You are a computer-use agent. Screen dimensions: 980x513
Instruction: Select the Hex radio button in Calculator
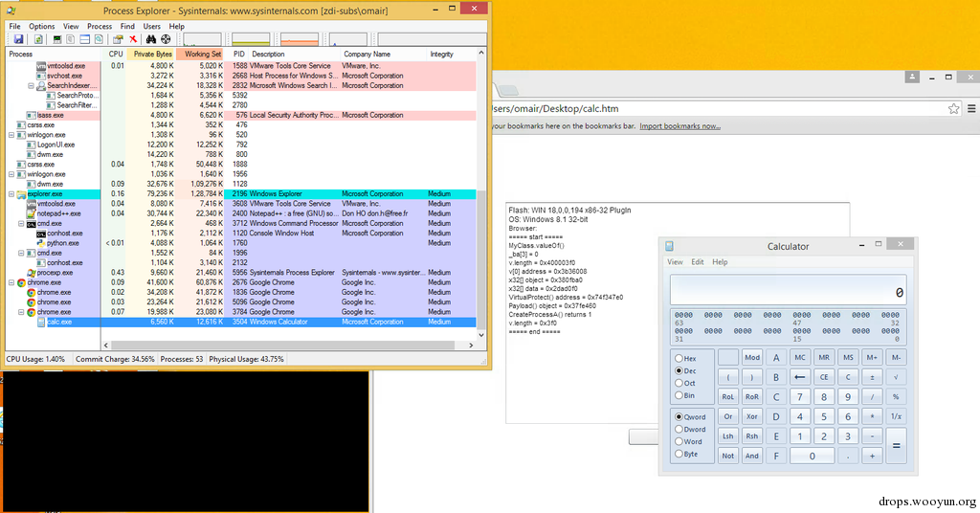[x=685, y=359]
